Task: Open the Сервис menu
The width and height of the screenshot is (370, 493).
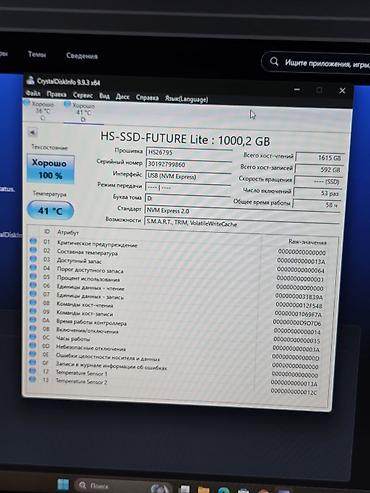Action: (83, 95)
